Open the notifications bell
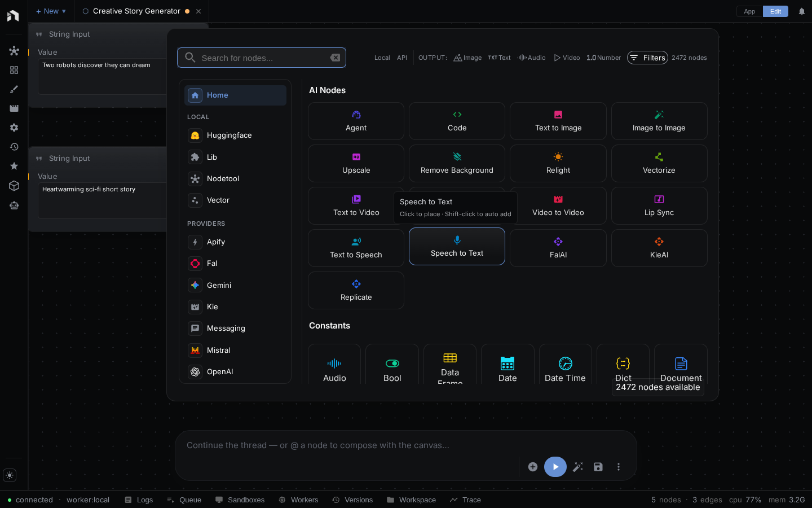 coord(802,11)
